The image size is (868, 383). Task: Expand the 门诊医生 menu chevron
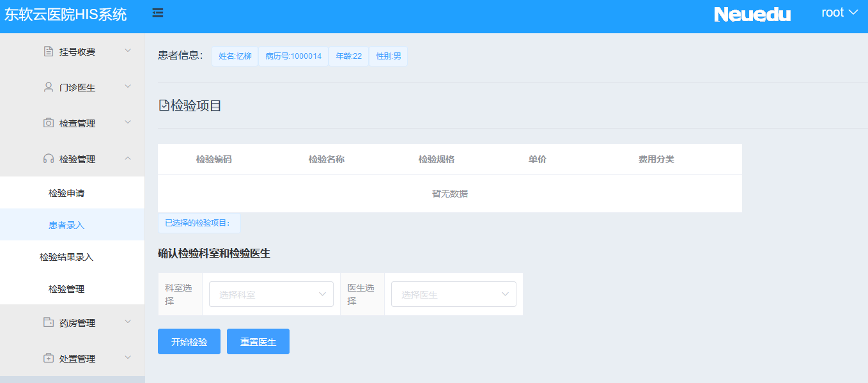pos(128,86)
